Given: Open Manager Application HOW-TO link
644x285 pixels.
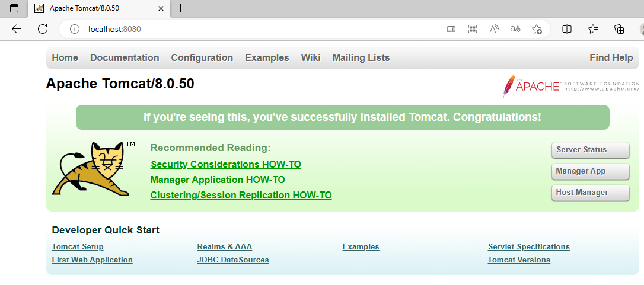Looking at the screenshot, I should click(x=218, y=180).
